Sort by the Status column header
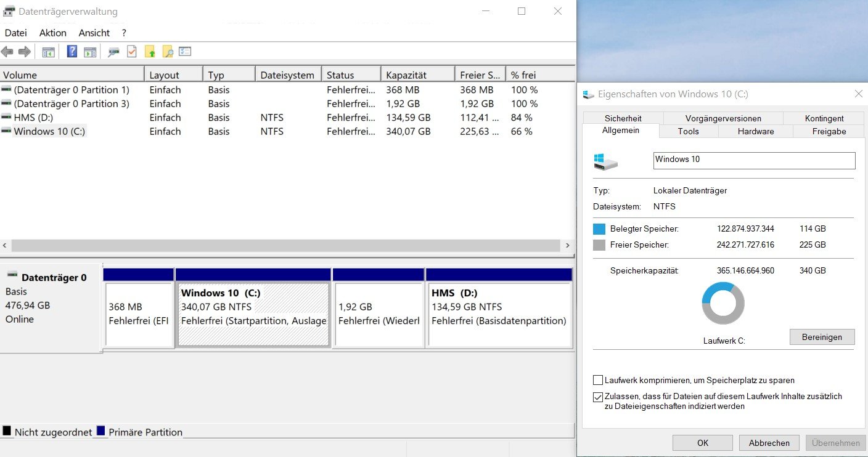 point(351,75)
